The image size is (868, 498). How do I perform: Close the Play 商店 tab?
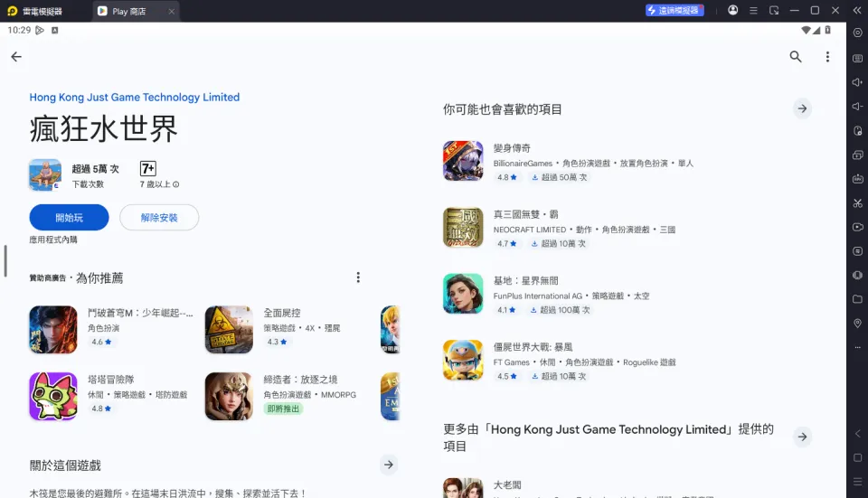[172, 11]
